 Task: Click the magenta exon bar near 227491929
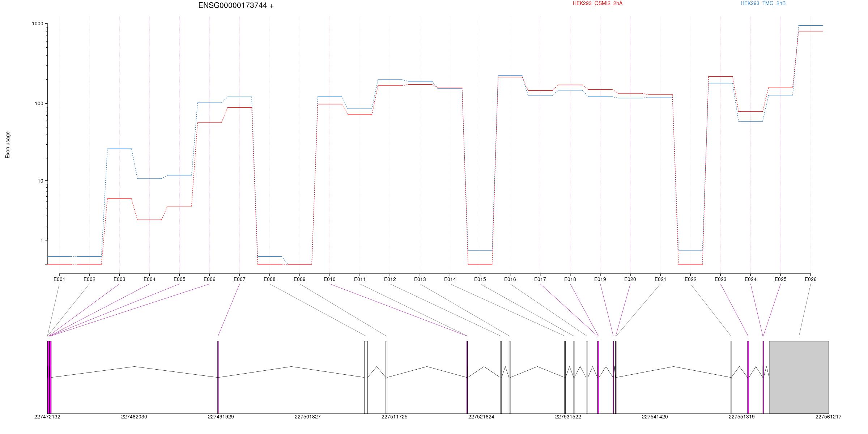click(x=218, y=377)
